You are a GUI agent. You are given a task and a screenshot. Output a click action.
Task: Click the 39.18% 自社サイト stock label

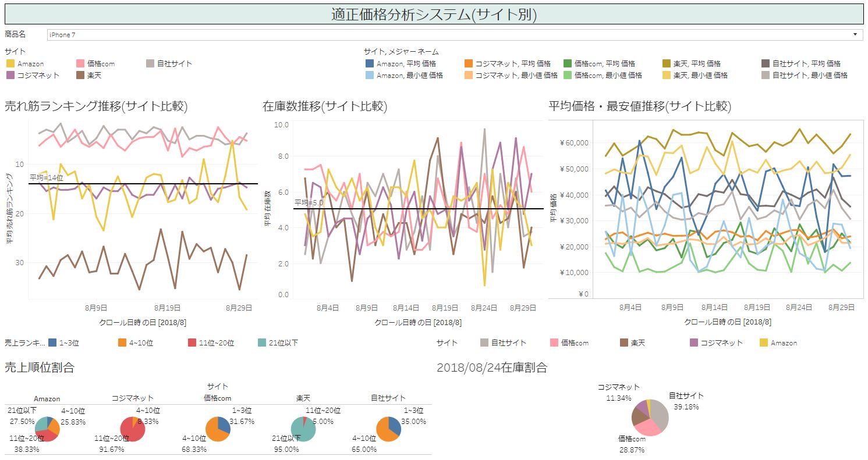pyautogui.click(x=686, y=407)
